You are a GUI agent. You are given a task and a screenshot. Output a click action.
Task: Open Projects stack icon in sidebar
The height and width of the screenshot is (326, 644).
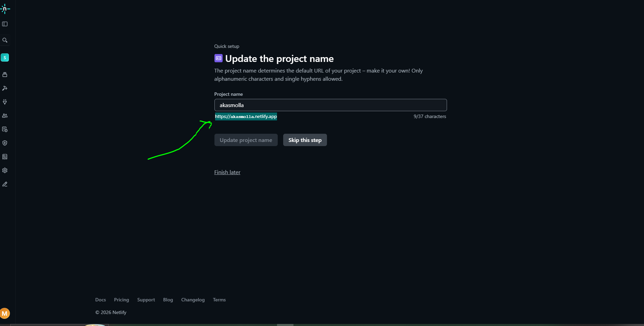(5, 75)
